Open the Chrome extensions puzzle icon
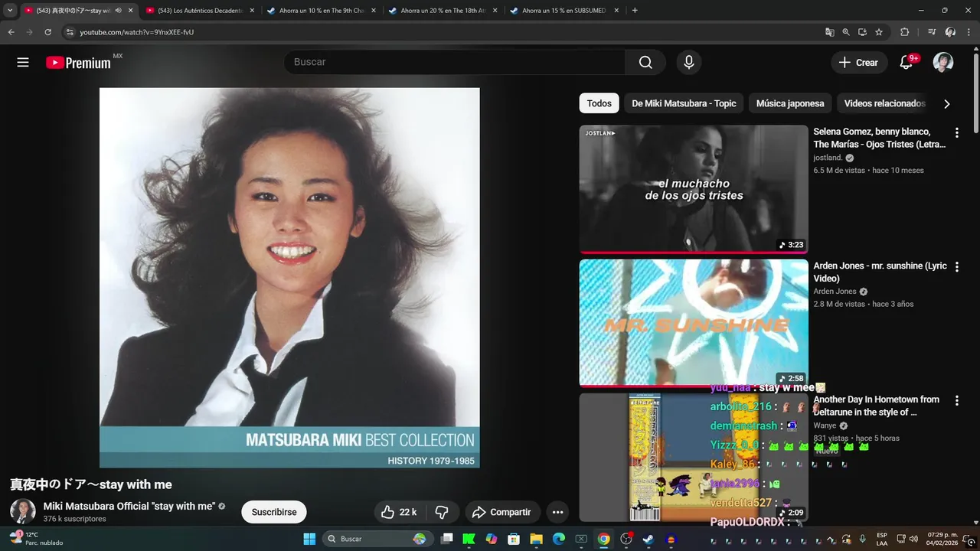 (904, 32)
